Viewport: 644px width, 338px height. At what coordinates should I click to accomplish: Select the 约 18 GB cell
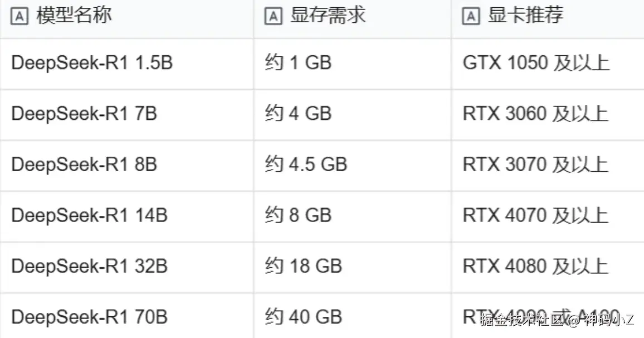point(303,266)
